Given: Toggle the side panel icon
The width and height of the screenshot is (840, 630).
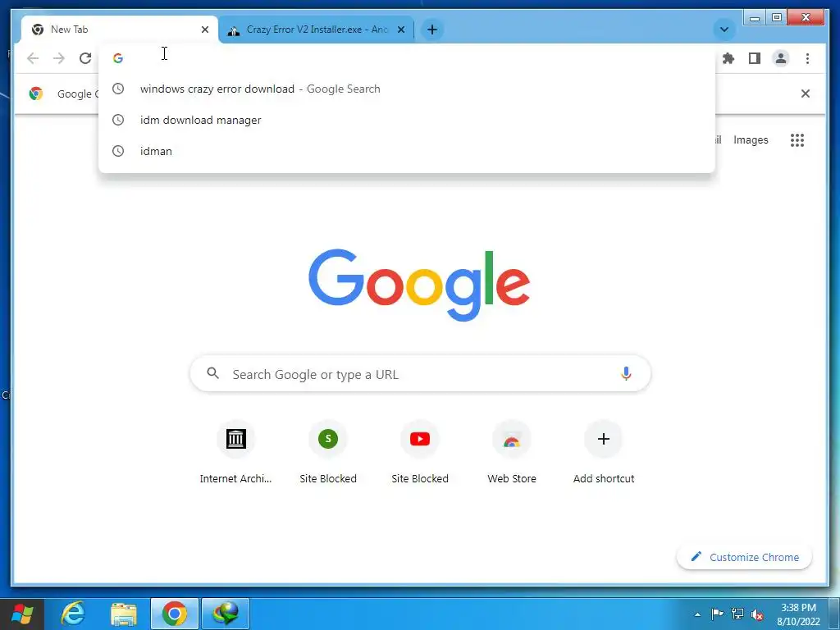Looking at the screenshot, I should (755, 58).
